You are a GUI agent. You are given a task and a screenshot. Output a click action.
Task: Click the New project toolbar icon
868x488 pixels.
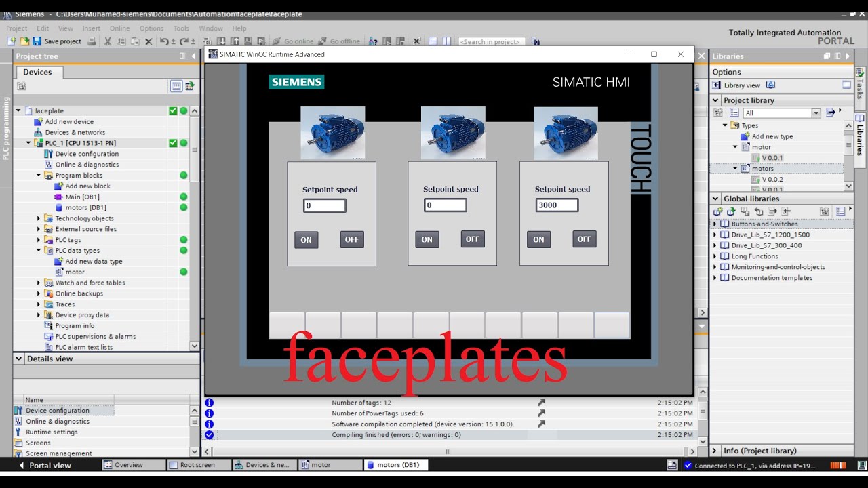(x=12, y=41)
